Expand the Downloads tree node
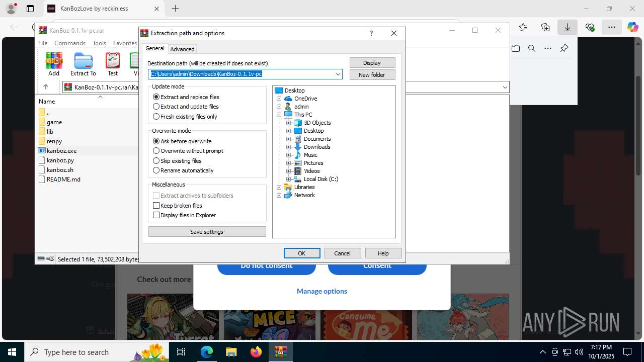The image size is (644, 362). pos(289,147)
